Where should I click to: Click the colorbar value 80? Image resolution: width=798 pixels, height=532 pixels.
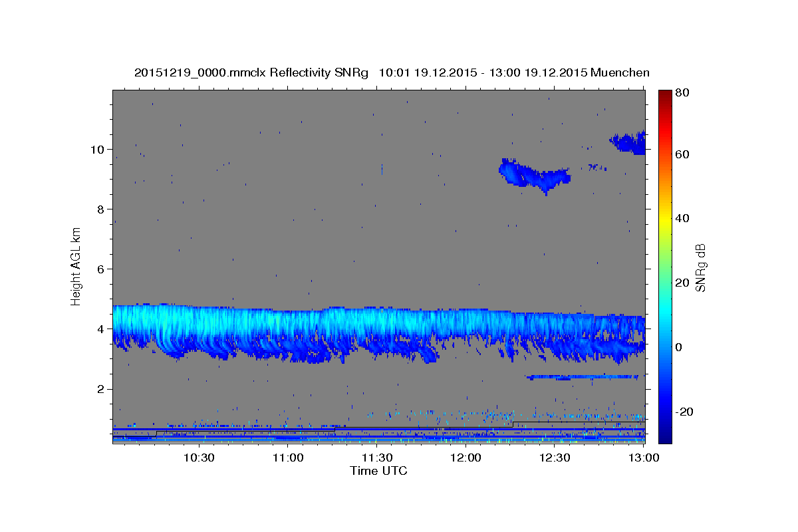[x=683, y=92]
